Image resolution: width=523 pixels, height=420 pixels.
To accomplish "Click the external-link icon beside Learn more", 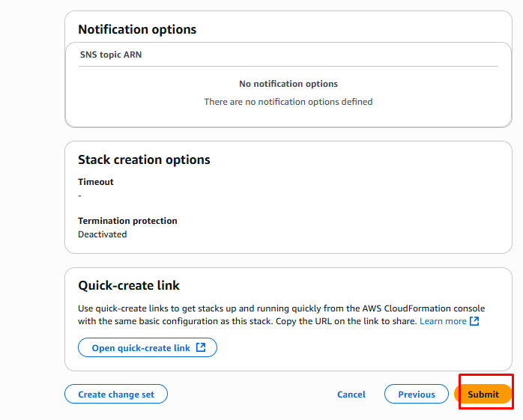I will [x=474, y=321].
